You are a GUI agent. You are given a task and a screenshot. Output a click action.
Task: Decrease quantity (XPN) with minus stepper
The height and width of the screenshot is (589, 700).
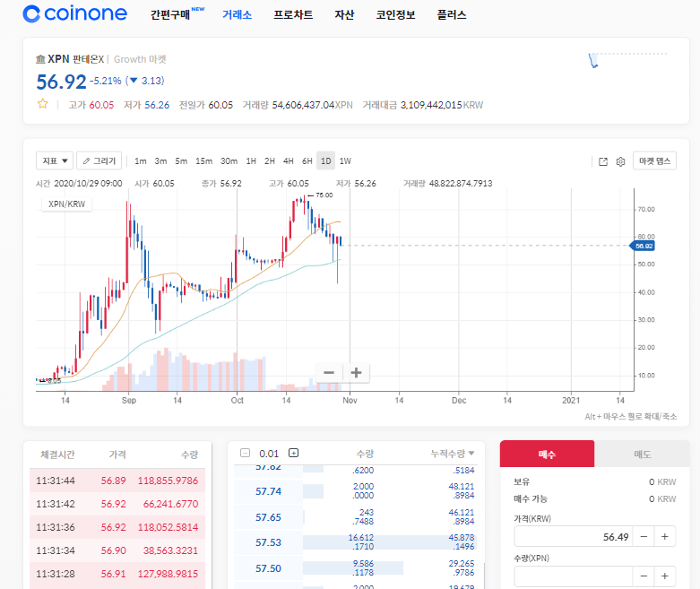click(644, 576)
